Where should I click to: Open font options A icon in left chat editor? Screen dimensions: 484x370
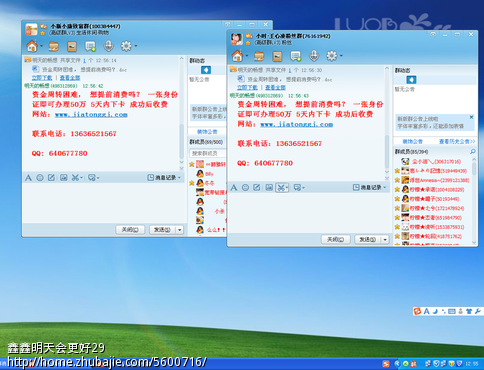[x=28, y=178]
